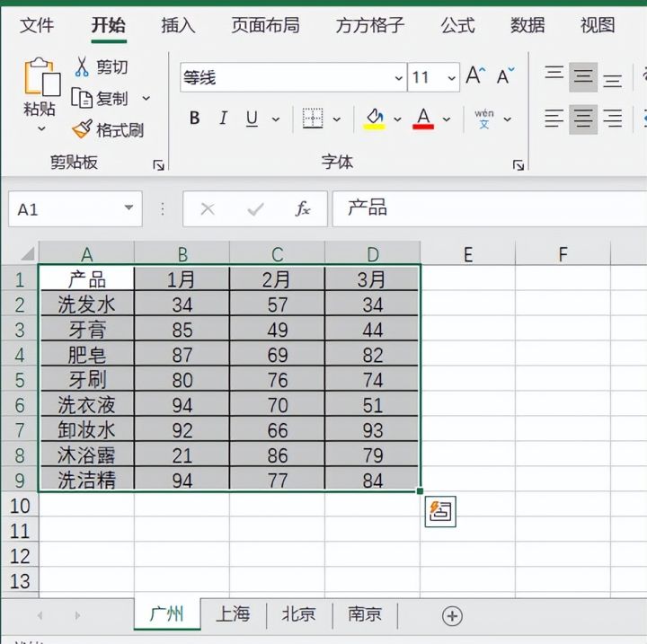Apply red font color
This screenshot has width=647, height=644.
point(423,119)
